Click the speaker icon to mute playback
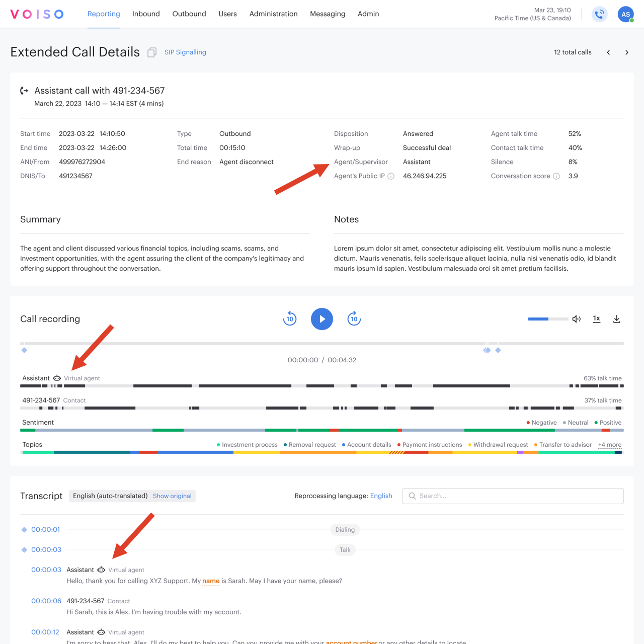Screen dimensions: 644x644 coord(576,318)
